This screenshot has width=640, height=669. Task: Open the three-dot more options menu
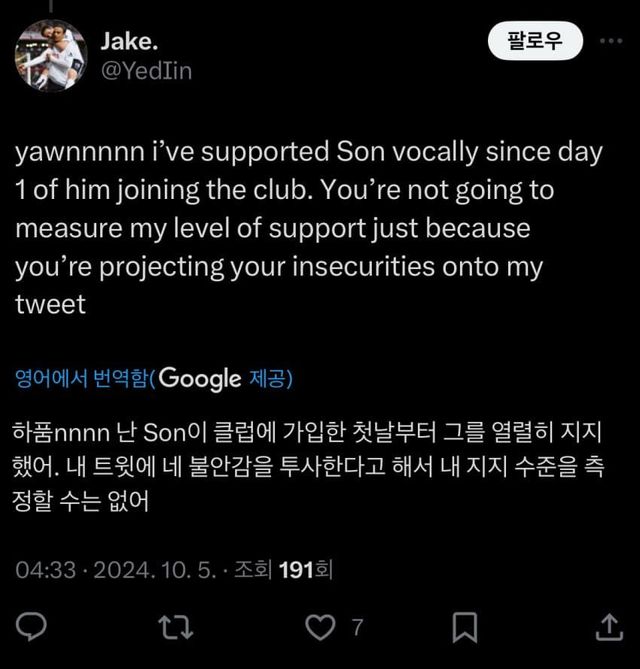click(x=610, y=41)
